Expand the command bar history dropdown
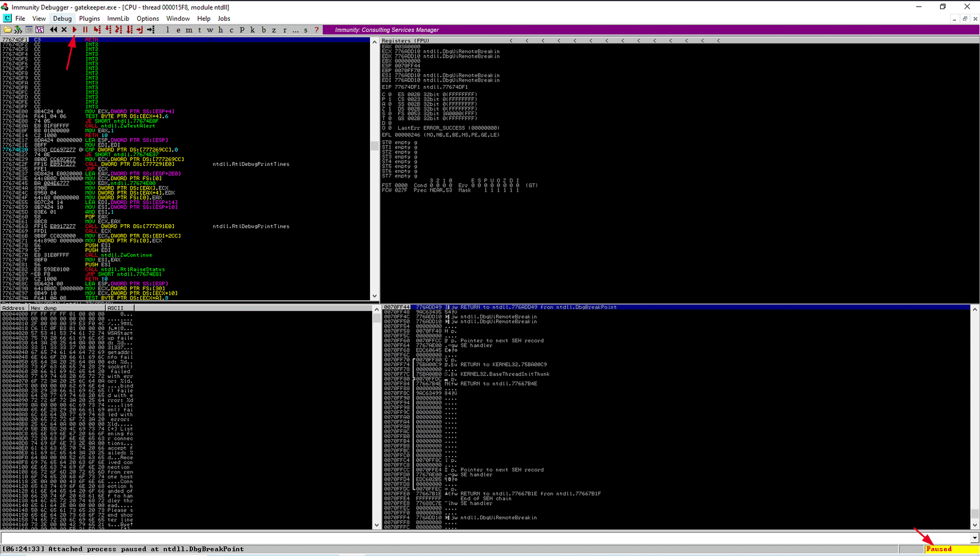Screen dimensions: 980x556 pos(974,538)
